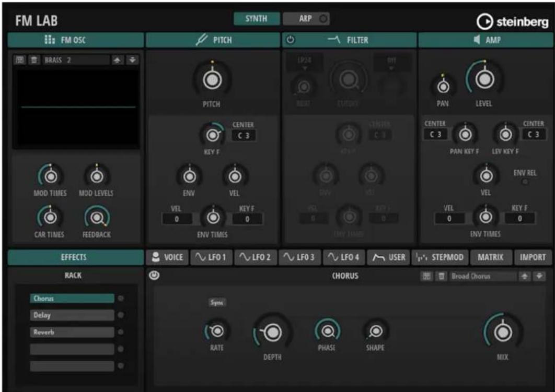
Task: Click the main PITCH knob
Action: click(x=212, y=79)
